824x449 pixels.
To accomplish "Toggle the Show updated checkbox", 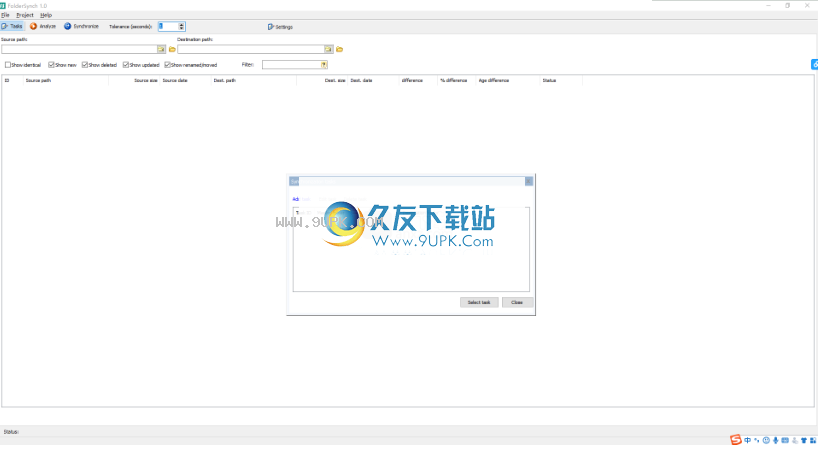I will 126,65.
